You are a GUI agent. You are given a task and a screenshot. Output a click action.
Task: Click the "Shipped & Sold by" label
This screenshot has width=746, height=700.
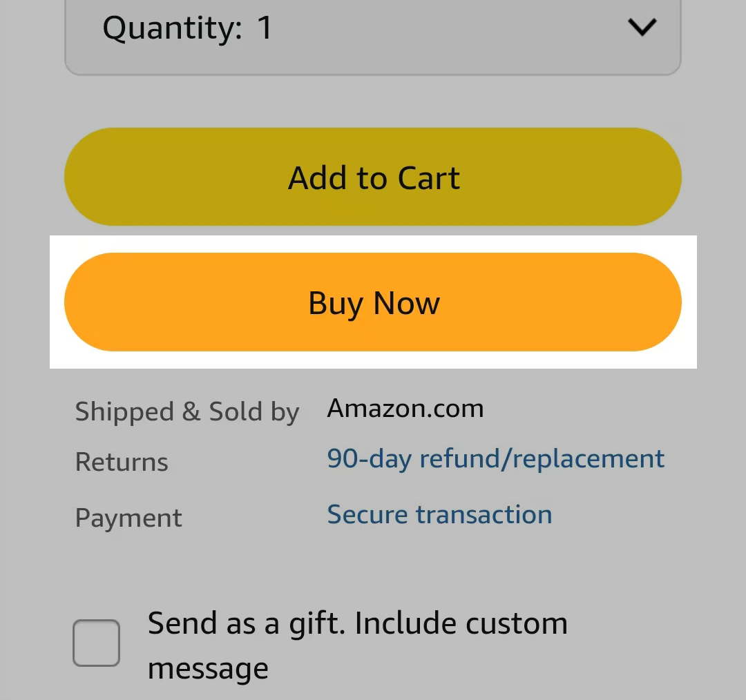186,412
